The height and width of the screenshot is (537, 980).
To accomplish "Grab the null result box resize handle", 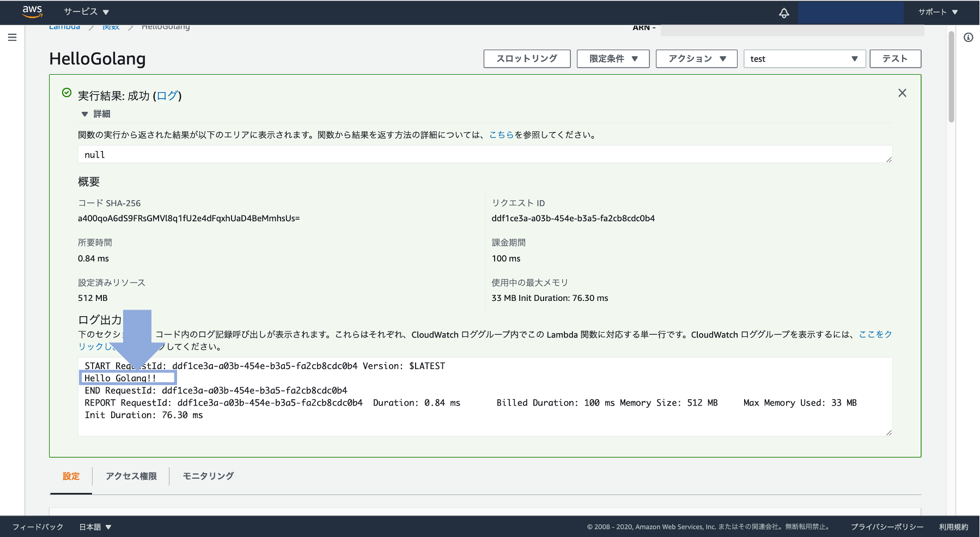I will [x=889, y=159].
